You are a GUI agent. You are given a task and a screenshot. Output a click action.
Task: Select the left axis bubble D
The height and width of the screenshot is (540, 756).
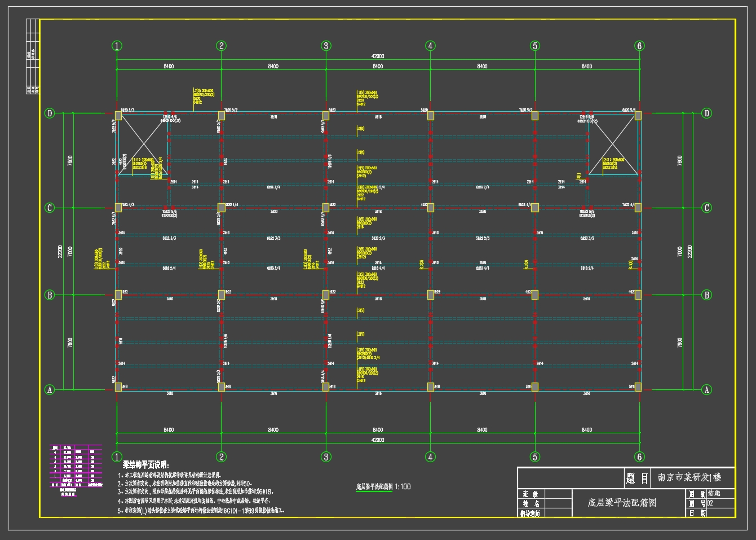click(50, 113)
